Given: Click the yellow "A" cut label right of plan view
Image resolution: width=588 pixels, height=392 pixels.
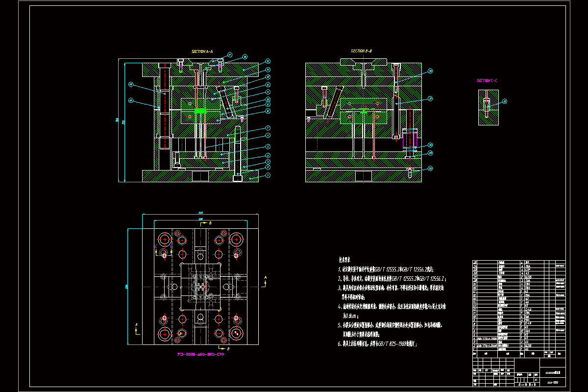Looking at the screenshot, I should tap(265, 277).
